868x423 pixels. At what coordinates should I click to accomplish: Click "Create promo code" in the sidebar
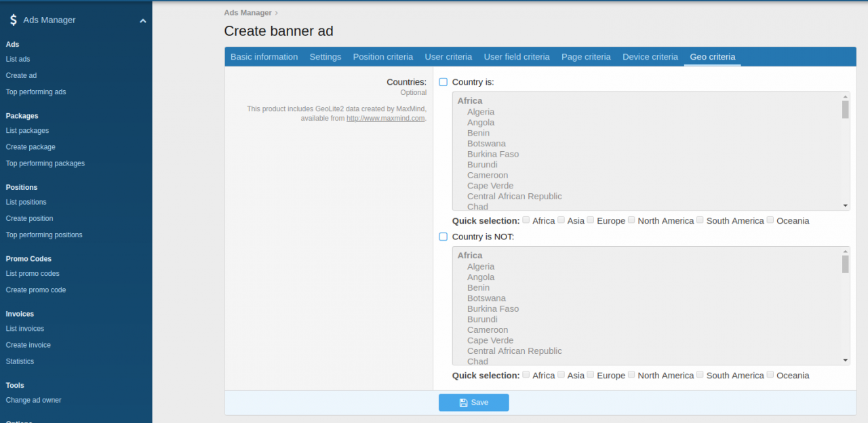(x=35, y=289)
